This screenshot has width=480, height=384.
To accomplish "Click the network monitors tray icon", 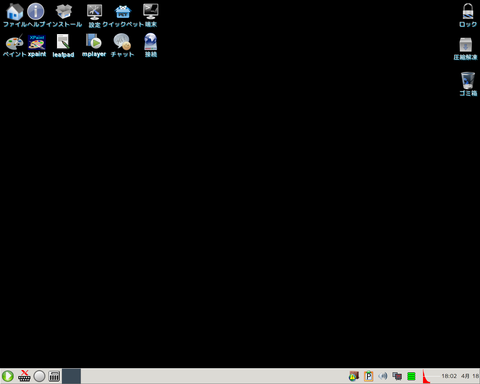I will [x=397, y=376].
